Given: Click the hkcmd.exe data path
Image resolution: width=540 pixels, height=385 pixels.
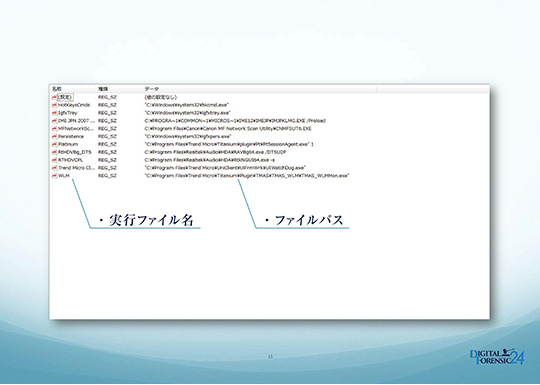Looking at the screenshot, I should pos(186,105).
